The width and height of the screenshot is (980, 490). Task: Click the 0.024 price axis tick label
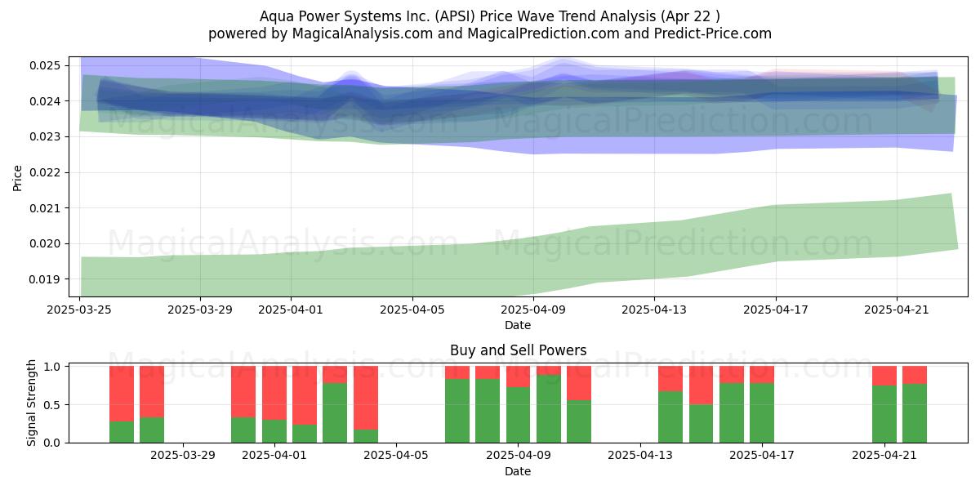click(47, 101)
